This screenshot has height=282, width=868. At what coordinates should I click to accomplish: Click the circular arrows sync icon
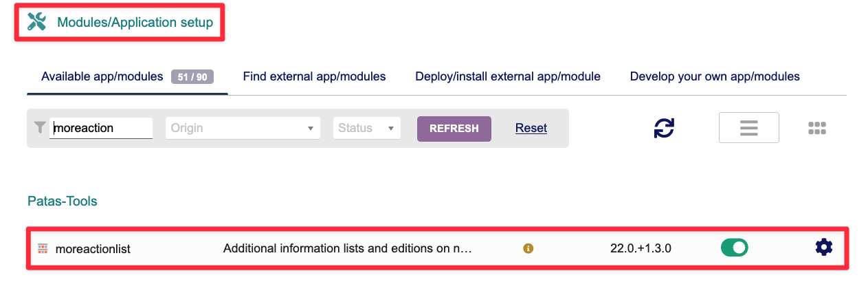(664, 128)
